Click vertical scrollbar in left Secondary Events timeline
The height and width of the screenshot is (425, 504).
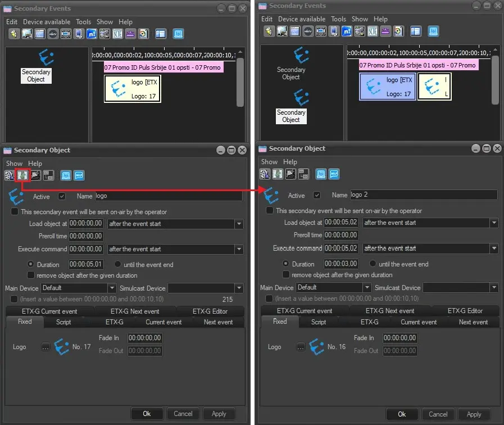coord(240,82)
